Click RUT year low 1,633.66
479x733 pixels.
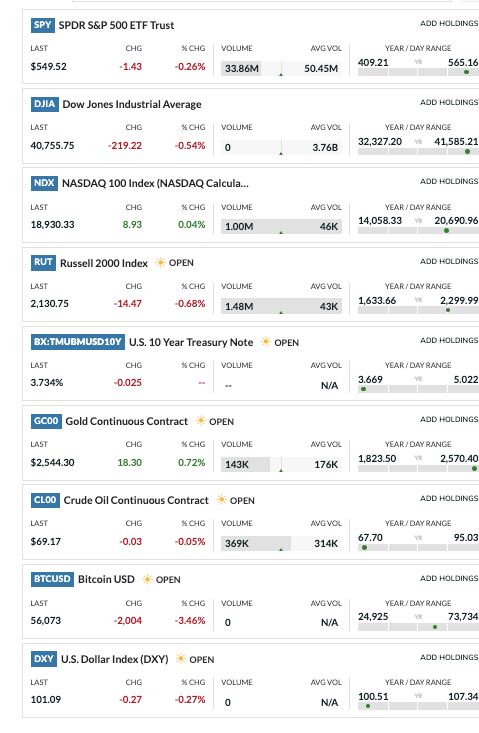pos(377,300)
